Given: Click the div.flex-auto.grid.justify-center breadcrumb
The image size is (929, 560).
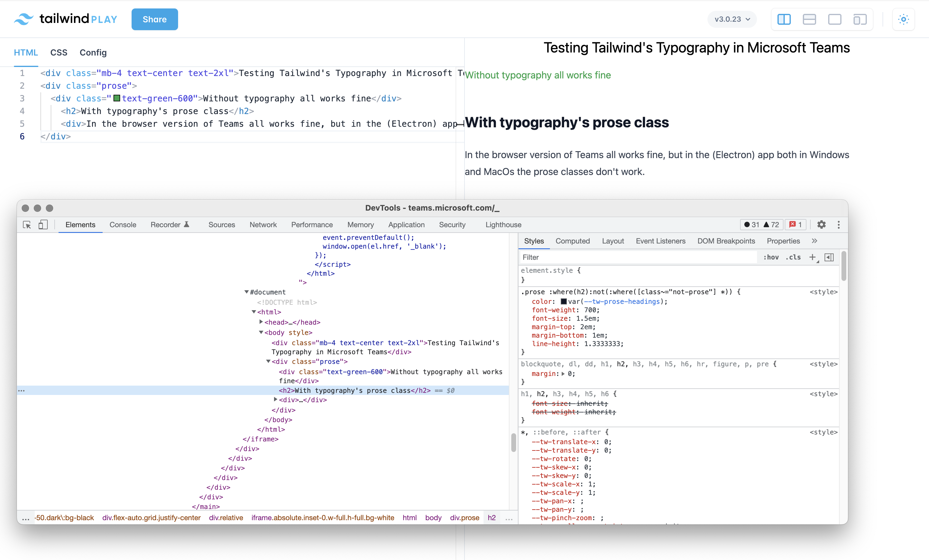Looking at the screenshot, I should pos(151,518).
